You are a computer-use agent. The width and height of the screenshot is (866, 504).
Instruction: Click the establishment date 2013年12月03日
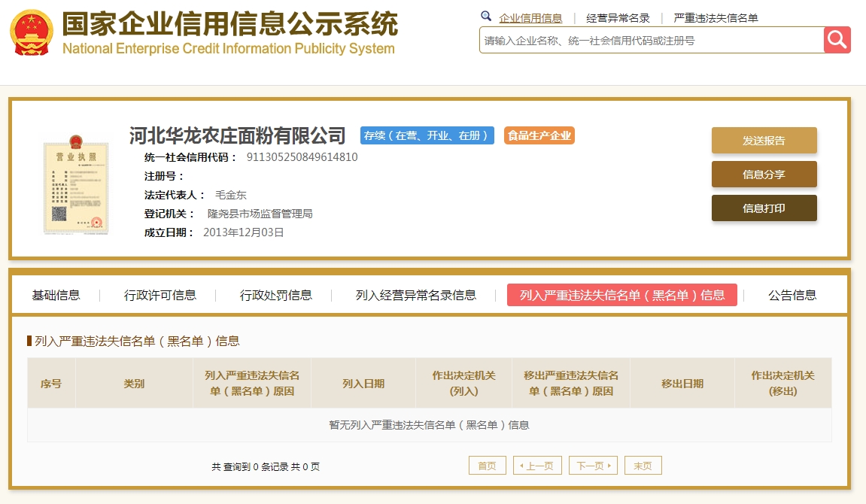244,232
